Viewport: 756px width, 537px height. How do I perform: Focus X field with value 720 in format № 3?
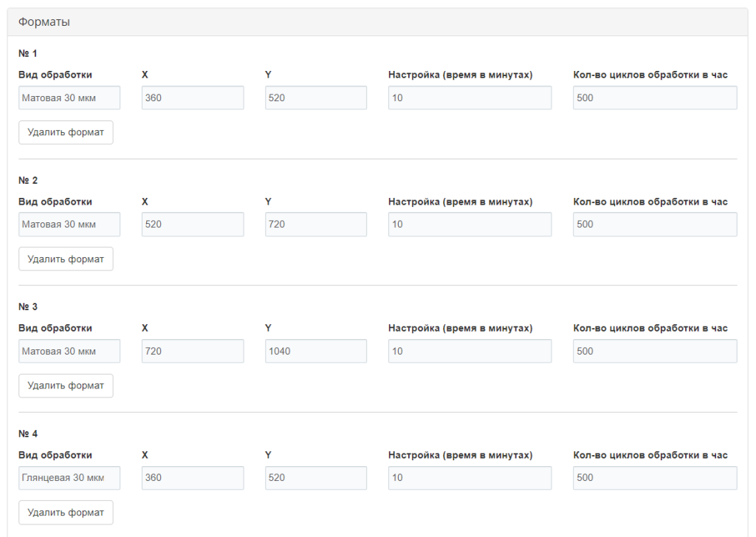pos(193,351)
